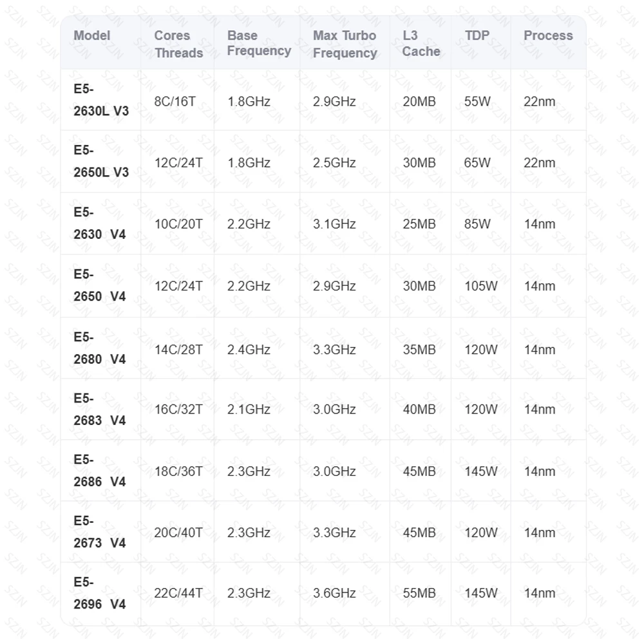Select the Base Frequency header

click(x=259, y=44)
